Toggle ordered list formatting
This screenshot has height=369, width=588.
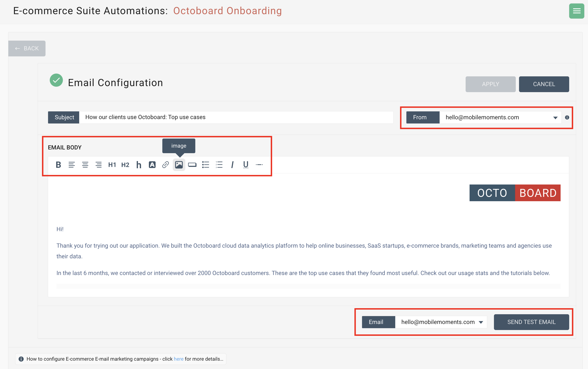pos(219,165)
